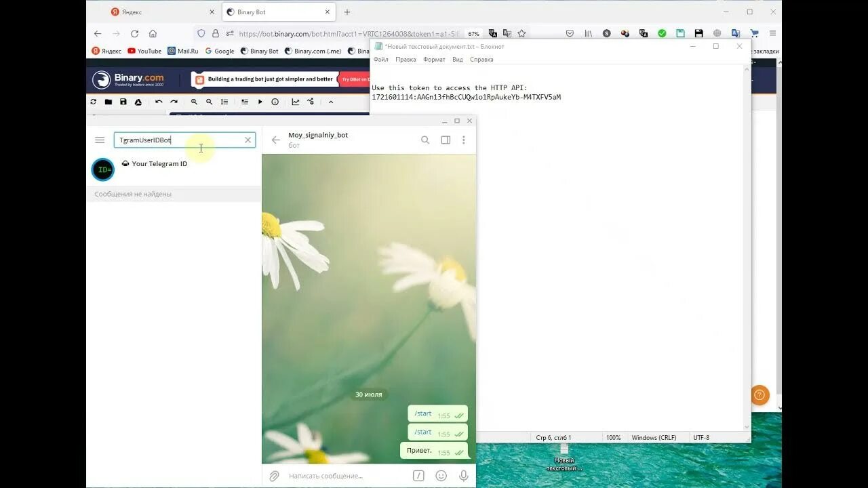Close the Яндекс browser tab
Viewport: 868px width, 488px height.
coord(212,12)
